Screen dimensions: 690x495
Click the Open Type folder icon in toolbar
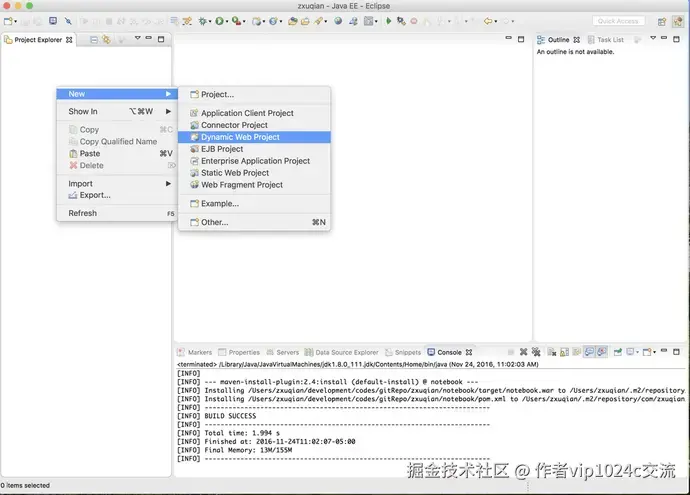pyautogui.click(x=293, y=21)
